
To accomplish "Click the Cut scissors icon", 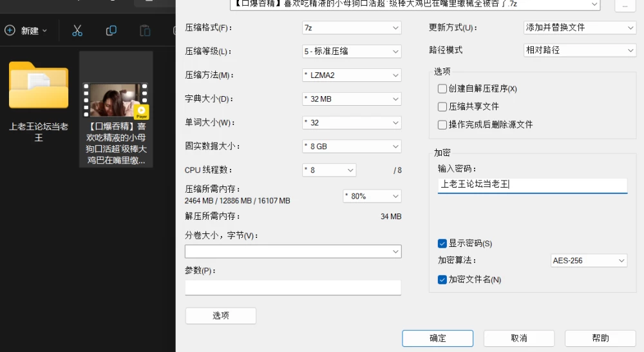I will [x=77, y=30].
